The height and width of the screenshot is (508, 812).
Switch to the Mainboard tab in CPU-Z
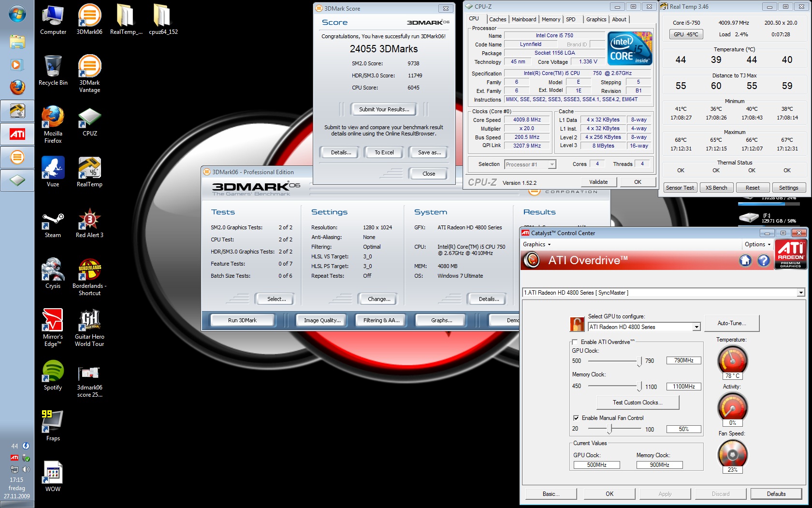pos(524,19)
